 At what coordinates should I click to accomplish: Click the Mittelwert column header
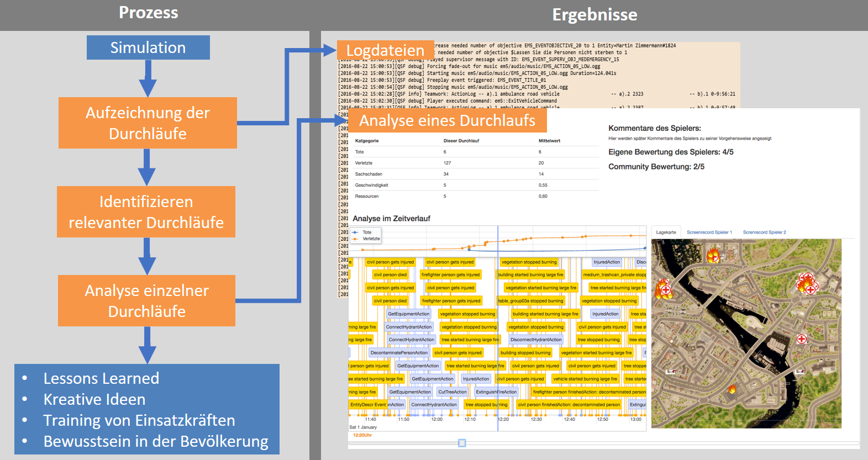pos(549,141)
